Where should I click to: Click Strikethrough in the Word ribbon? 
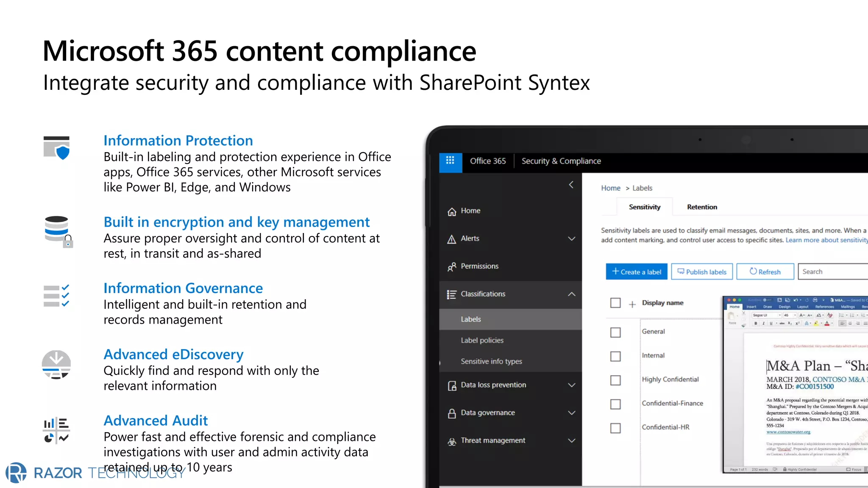click(782, 323)
